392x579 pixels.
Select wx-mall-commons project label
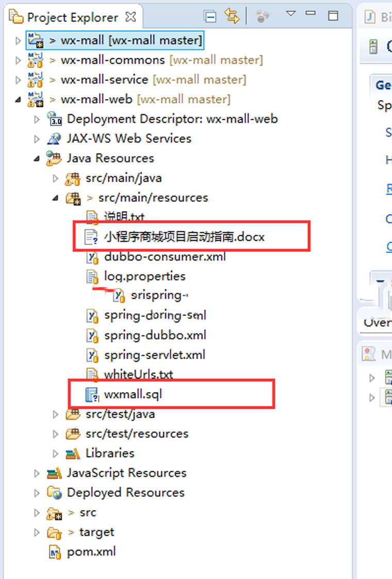tap(112, 60)
